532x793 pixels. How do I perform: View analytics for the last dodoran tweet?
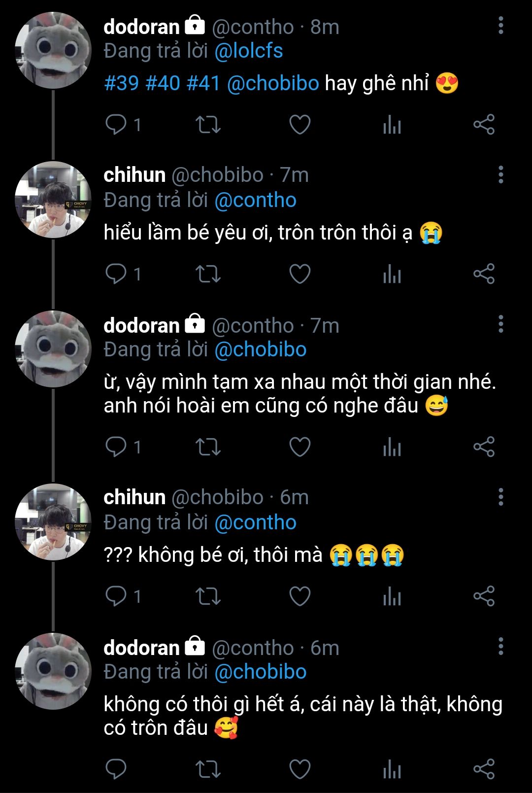(x=392, y=769)
